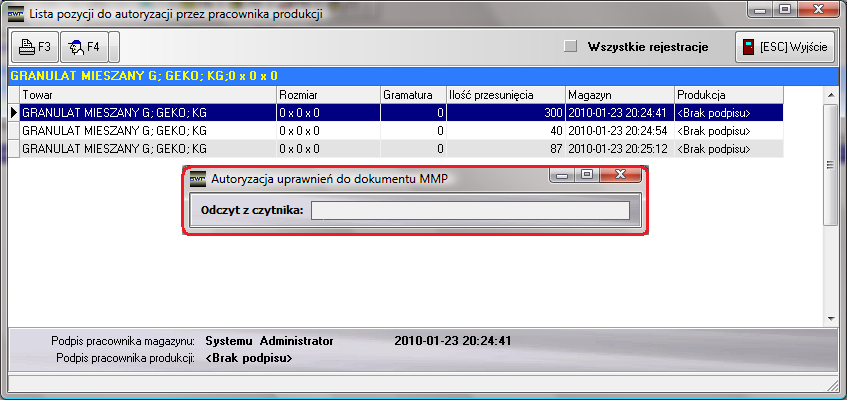Click the F4 user authorization icon button
The height and width of the screenshot is (400, 847).
84,47
